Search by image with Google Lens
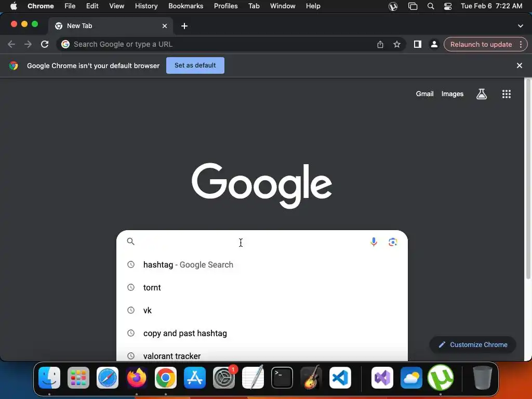 point(393,242)
